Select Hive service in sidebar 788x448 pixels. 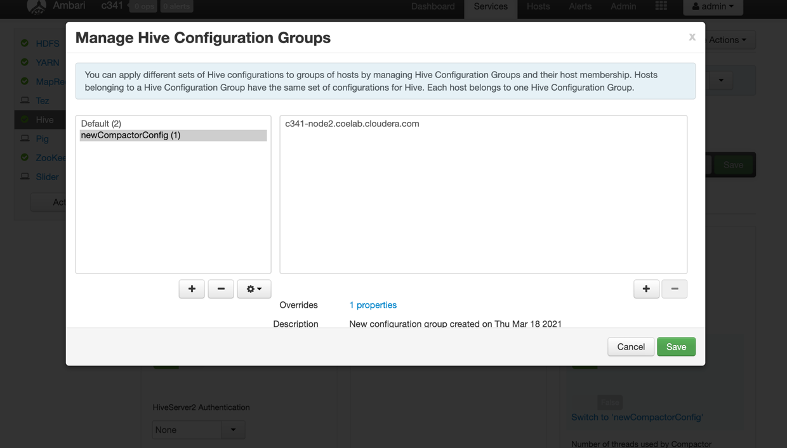[44, 120]
